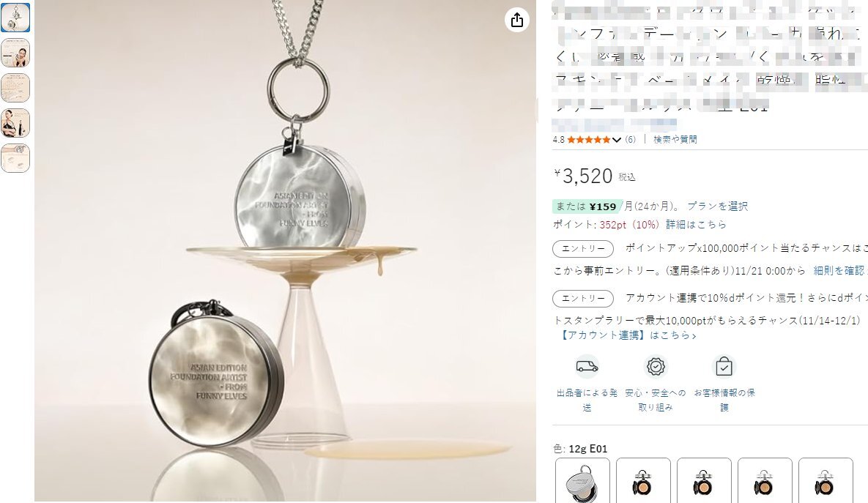The image size is (868, 503).
Task: Click the second エントリー button
Action: click(x=583, y=298)
